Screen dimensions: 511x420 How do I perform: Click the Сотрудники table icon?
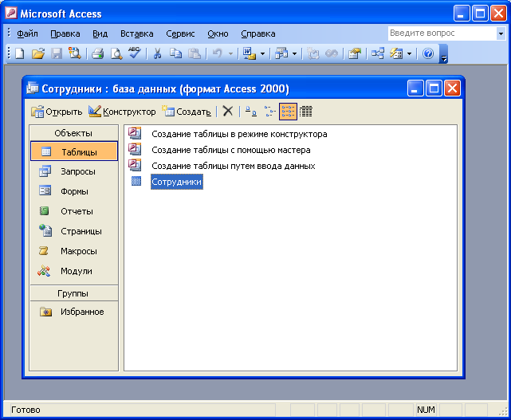(x=136, y=181)
